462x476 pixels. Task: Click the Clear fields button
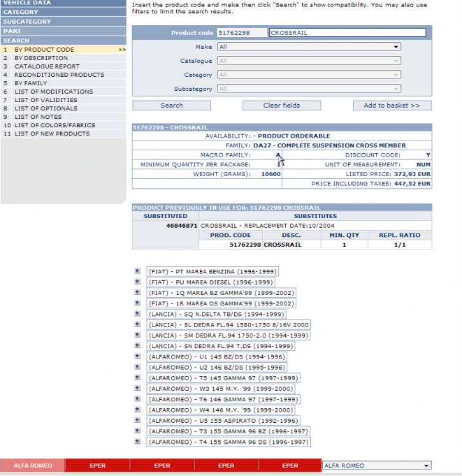point(282,106)
